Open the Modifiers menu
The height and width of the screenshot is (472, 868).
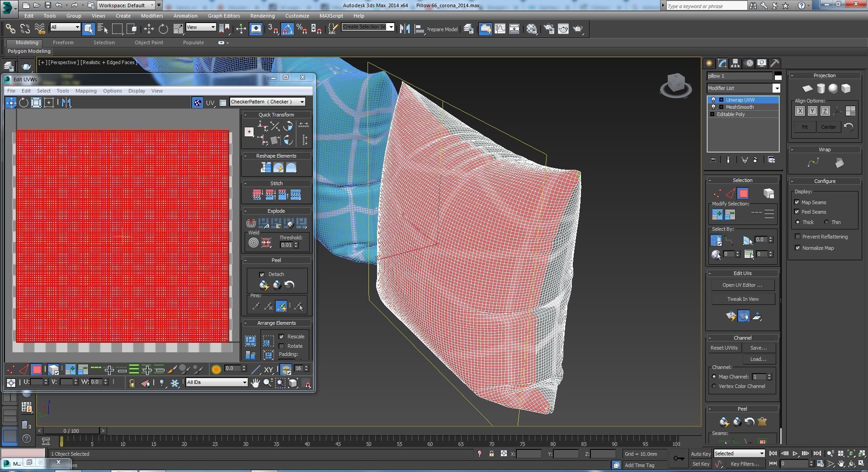pyautogui.click(x=152, y=16)
